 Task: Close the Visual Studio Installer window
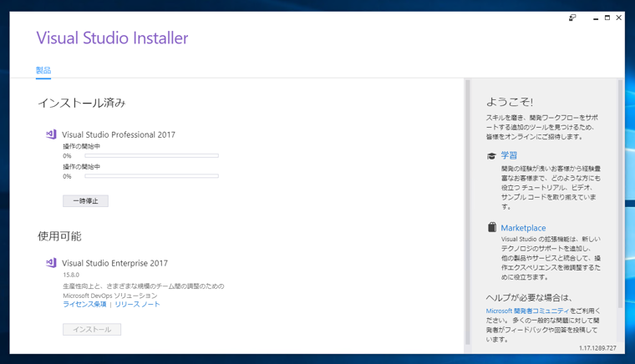point(619,18)
